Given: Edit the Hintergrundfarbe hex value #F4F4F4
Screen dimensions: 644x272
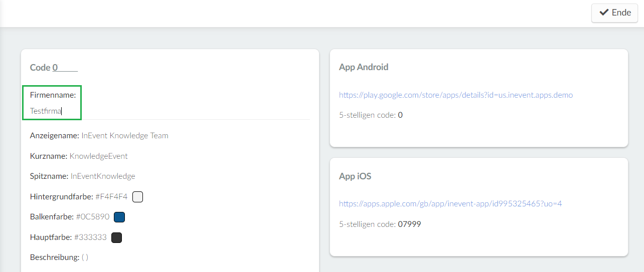Looking at the screenshot, I should point(111,197).
